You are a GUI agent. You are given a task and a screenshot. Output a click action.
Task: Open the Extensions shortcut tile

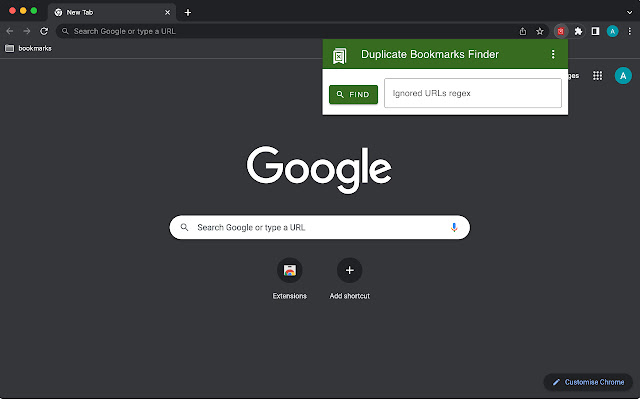point(290,280)
